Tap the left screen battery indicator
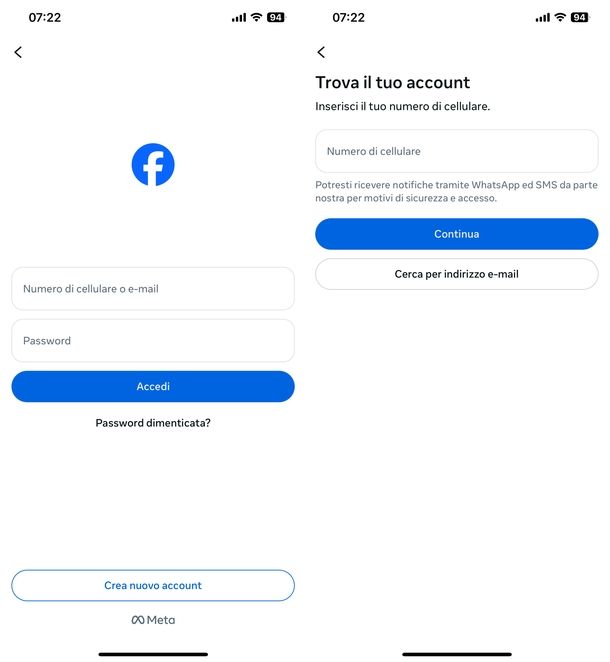The width and height of the screenshot is (610, 662). (275, 18)
